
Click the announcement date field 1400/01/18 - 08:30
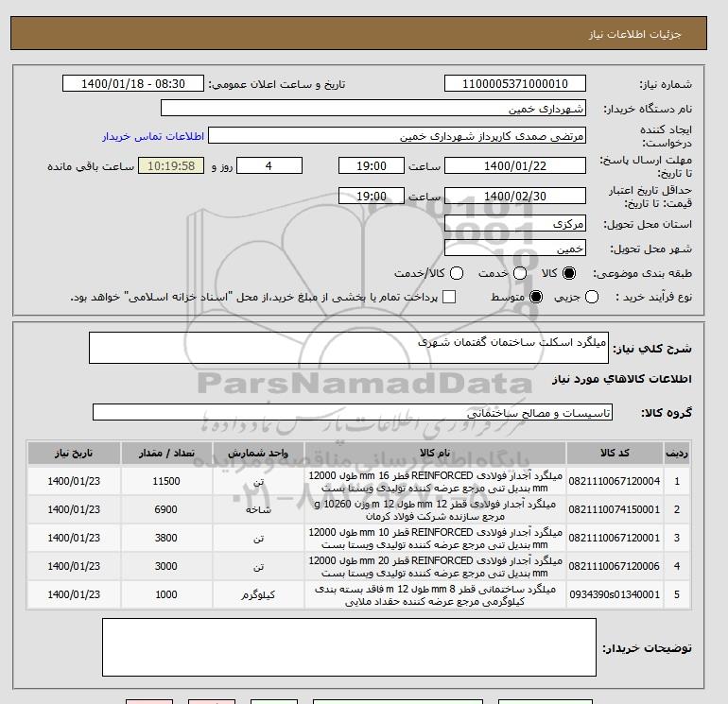(x=133, y=83)
